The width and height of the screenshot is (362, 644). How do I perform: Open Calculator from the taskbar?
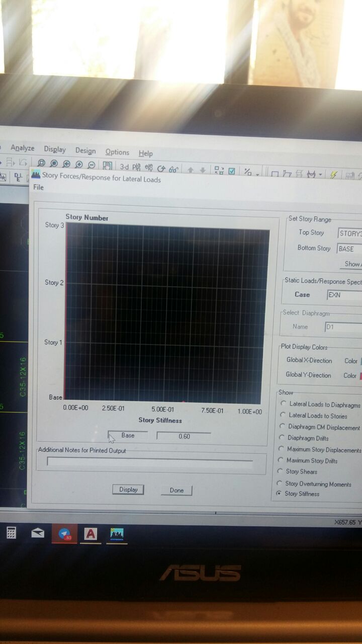coord(11,533)
